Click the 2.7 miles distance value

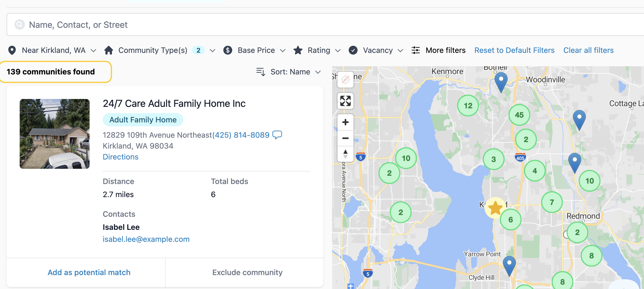tap(118, 195)
